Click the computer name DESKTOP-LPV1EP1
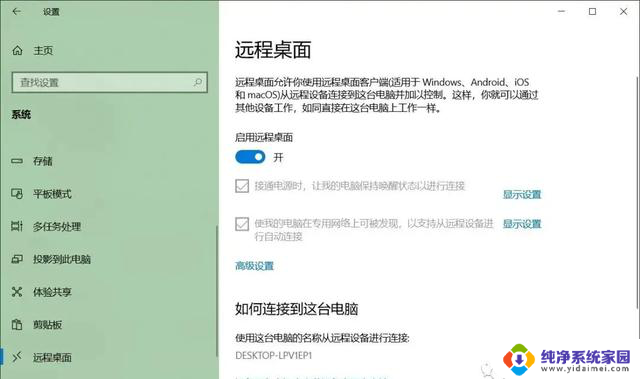This screenshot has height=379, width=640. point(273,356)
